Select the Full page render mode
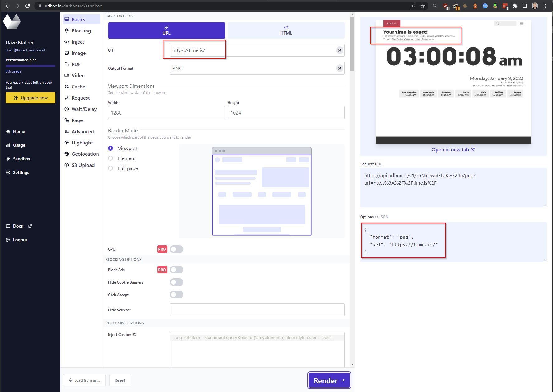This screenshot has height=392, width=553. point(111,168)
